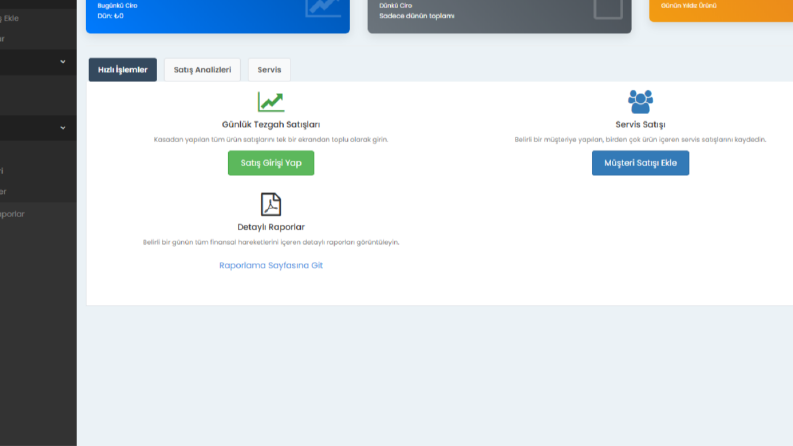The height and width of the screenshot is (446, 793).
Task: Open the Servis tab
Action: click(x=269, y=70)
